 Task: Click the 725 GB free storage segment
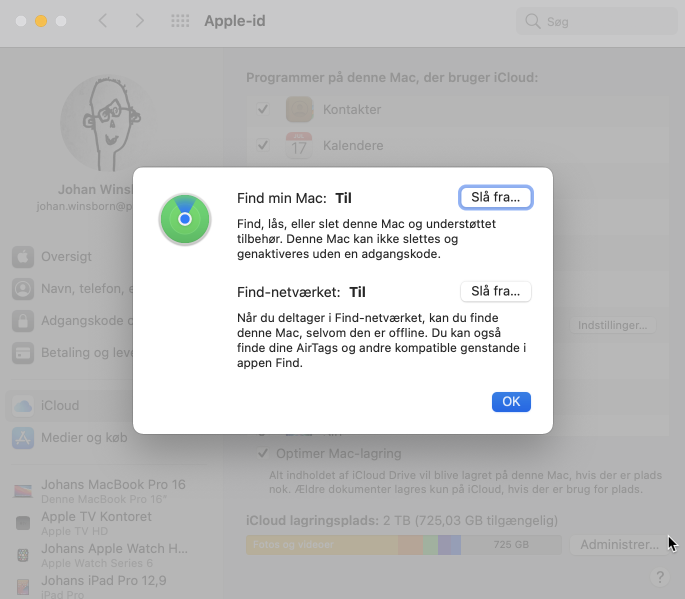(511, 545)
